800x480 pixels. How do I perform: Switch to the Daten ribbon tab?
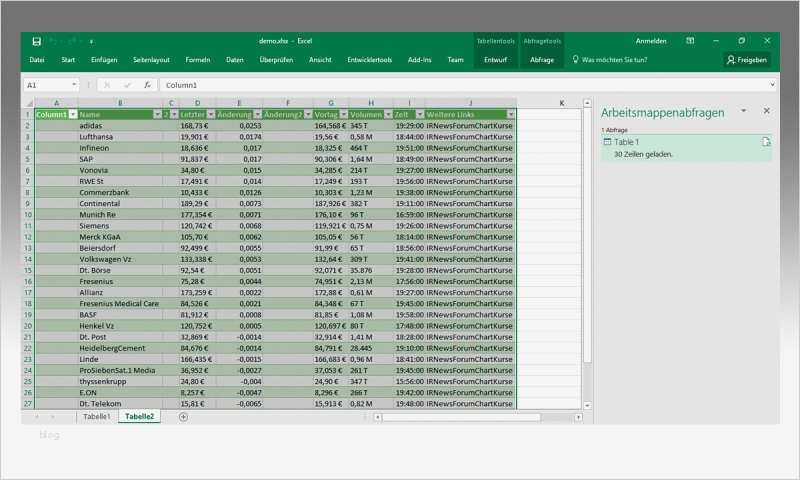coord(235,60)
